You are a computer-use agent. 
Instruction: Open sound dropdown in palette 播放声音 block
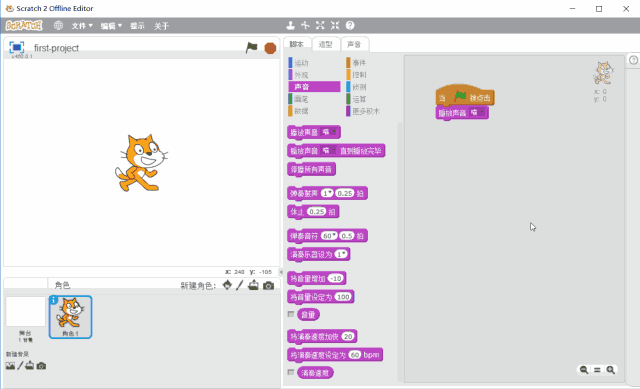(329, 132)
